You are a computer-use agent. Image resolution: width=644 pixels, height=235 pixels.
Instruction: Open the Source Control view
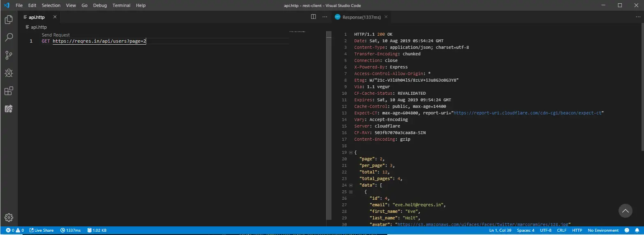[9, 55]
